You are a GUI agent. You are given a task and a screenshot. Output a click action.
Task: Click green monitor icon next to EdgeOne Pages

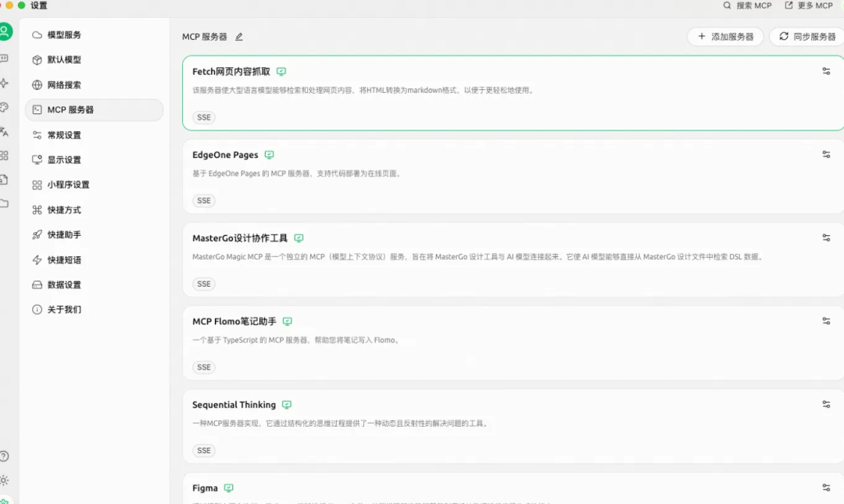point(269,155)
